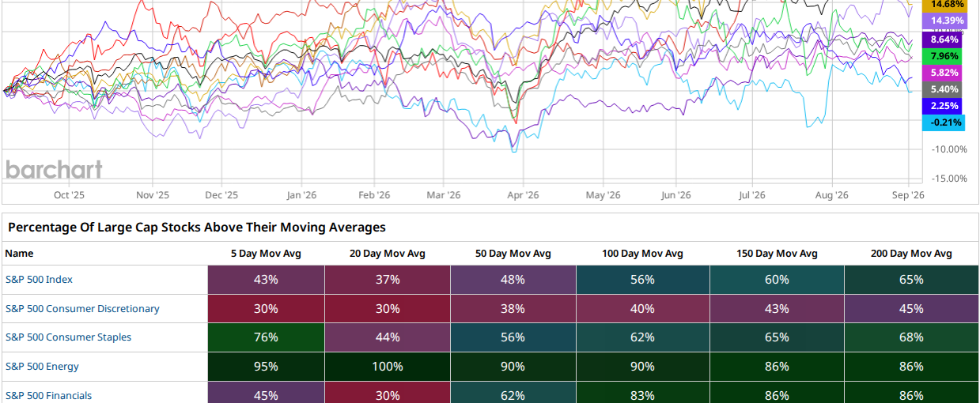Click the Jul '26 date label
Viewport: 980px width, 403px height.
click(751, 194)
